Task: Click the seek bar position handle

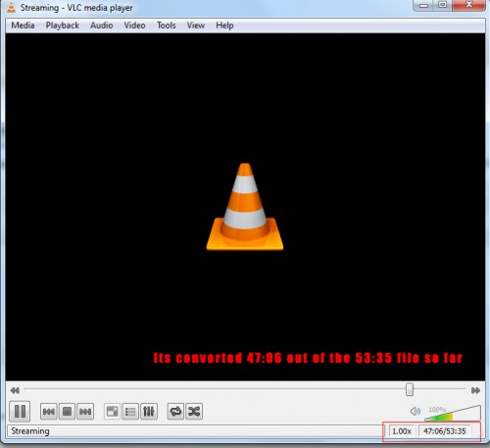Action: [x=410, y=389]
